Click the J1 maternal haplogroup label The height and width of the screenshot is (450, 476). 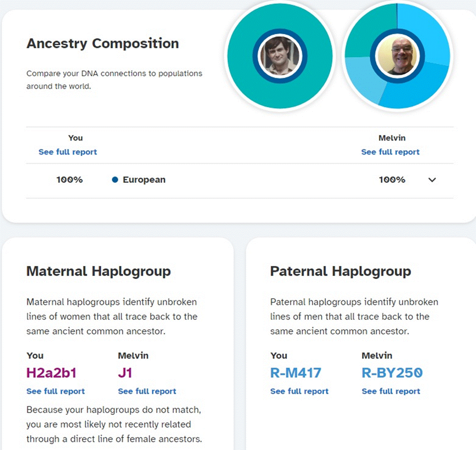(125, 373)
